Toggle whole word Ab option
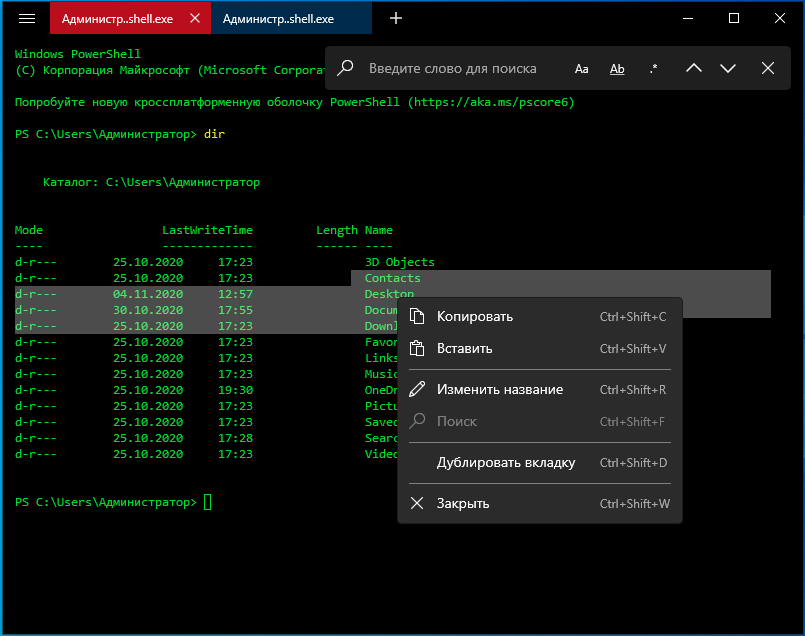Screen dimensions: 805x636 pos(617,68)
